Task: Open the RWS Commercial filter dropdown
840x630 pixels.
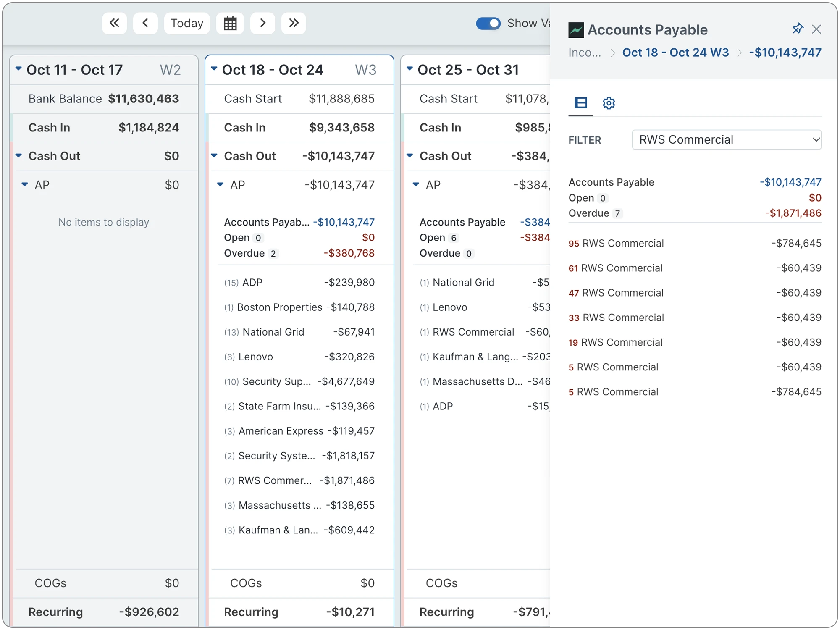Action: tap(727, 139)
